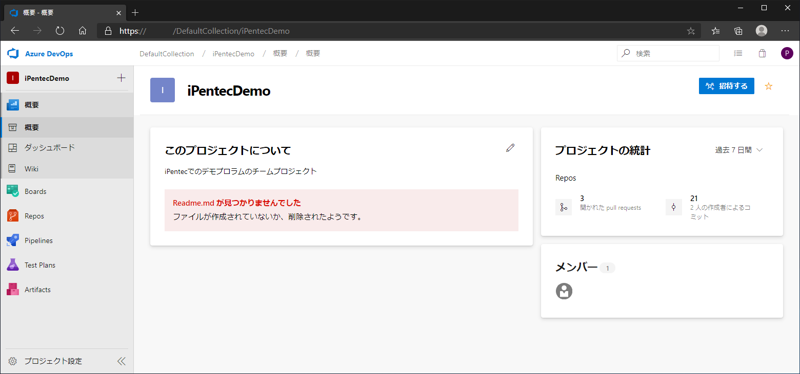This screenshot has width=800, height=374.
Task: Collapse the sidebar with double chevron icon
Action: pyautogui.click(x=121, y=361)
